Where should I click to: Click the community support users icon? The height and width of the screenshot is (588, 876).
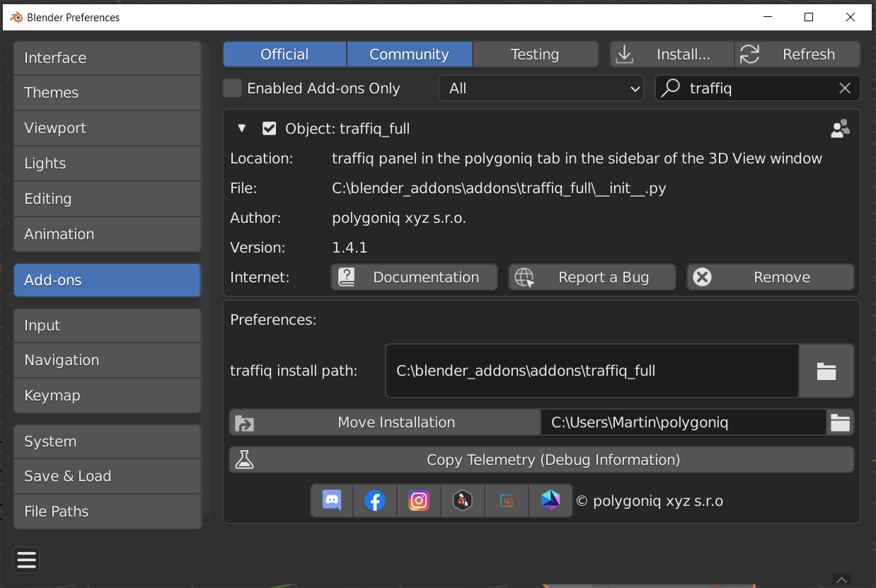(x=840, y=129)
